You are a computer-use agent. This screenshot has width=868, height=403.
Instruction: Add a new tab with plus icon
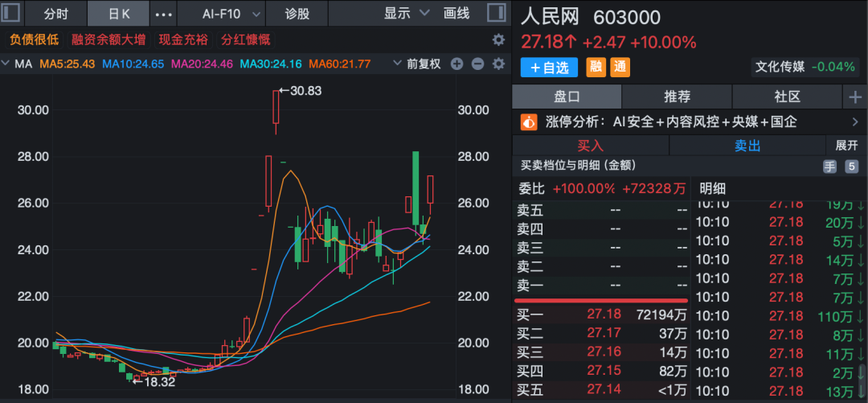point(854,97)
